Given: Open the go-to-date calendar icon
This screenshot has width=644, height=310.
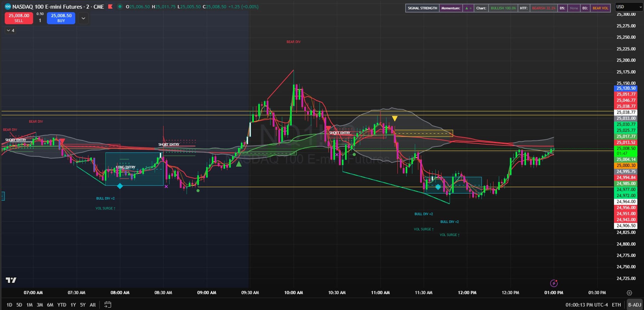Looking at the screenshot, I should click(x=108, y=305).
